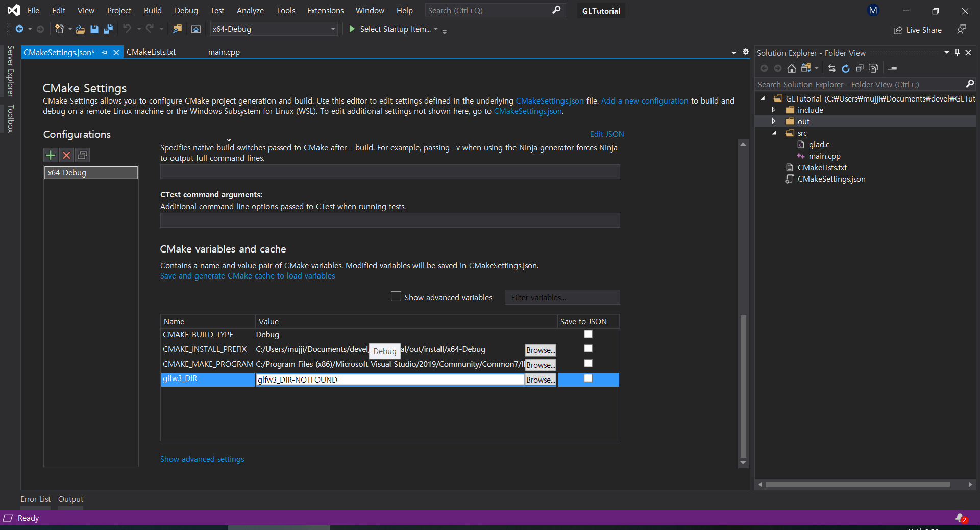Viewport: 980px width, 530px height.
Task: Expand the include folder
Action: pyautogui.click(x=774, y=110)
